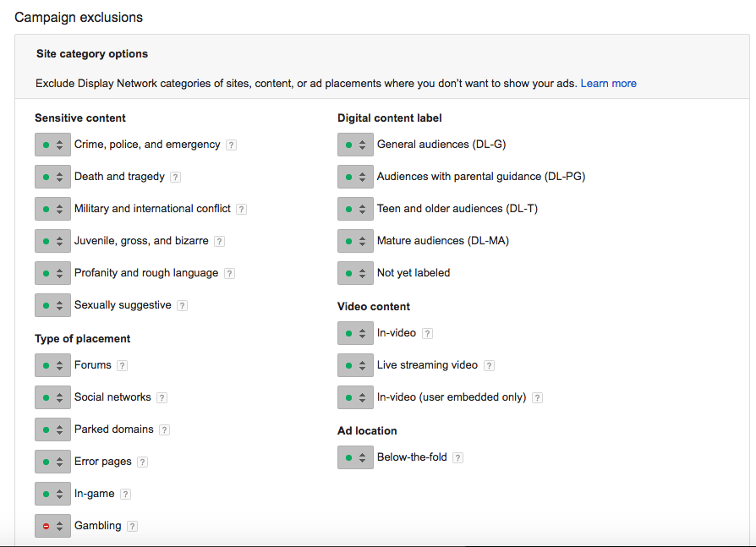Open status dropdown for General audiences (DL-G)
This screenshot has width=756, height=547.
click(x=355, y=145)
